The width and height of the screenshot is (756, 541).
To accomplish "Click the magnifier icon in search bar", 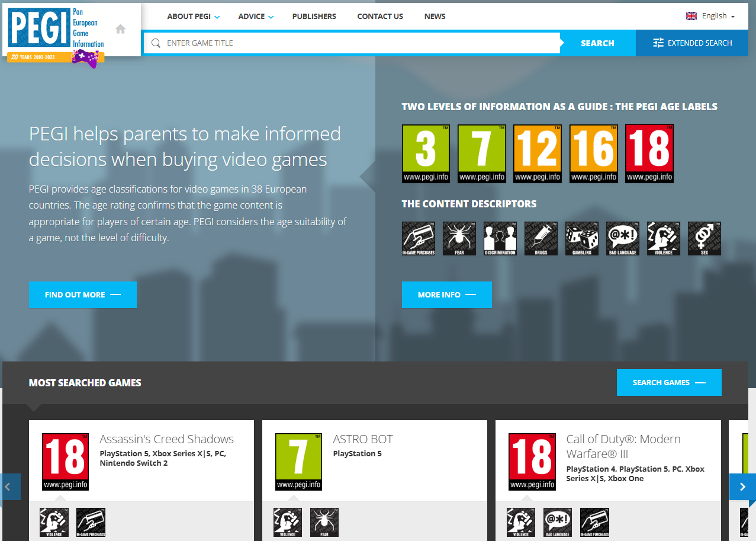I will (156, 43).
